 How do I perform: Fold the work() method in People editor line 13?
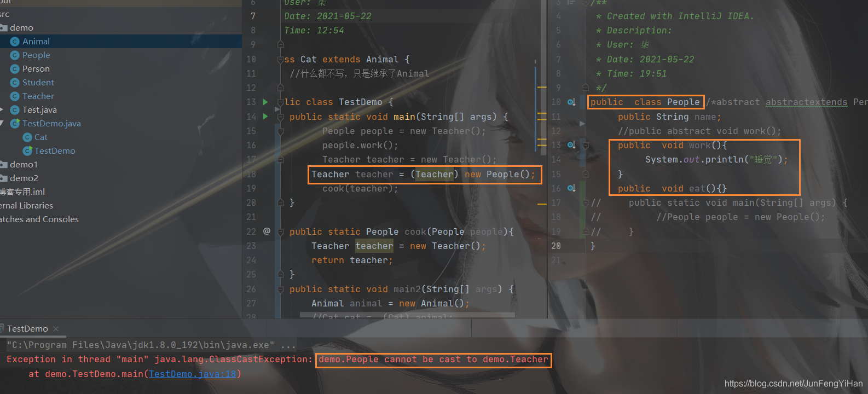(585, 146)
